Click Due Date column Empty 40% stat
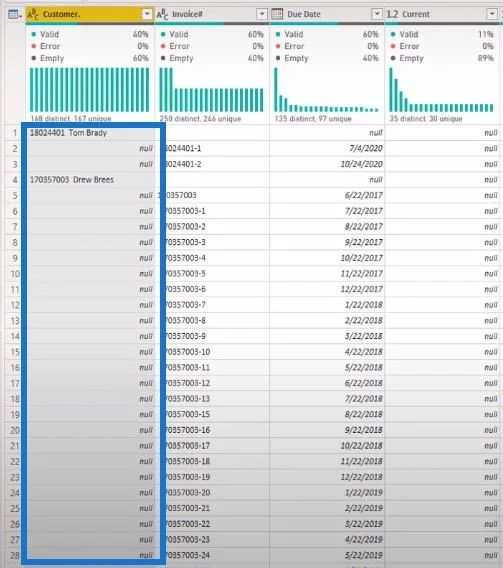 click(x=327, y=58)
